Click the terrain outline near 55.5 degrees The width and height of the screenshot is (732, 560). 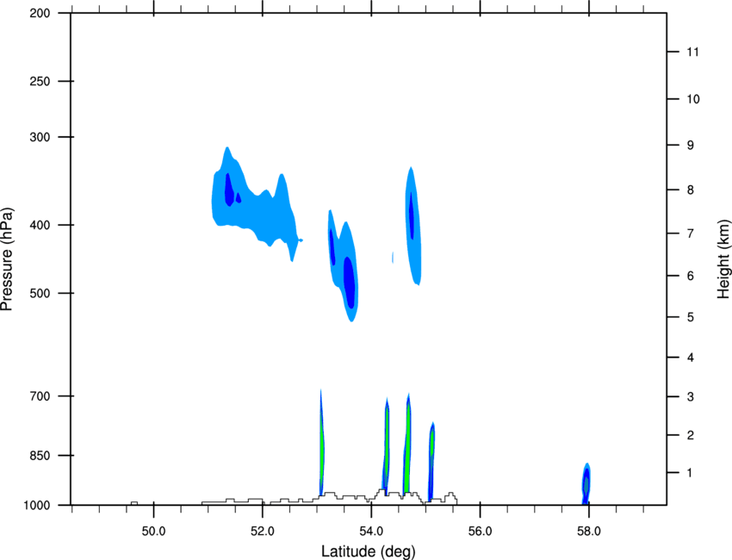[x=450, y=497]
